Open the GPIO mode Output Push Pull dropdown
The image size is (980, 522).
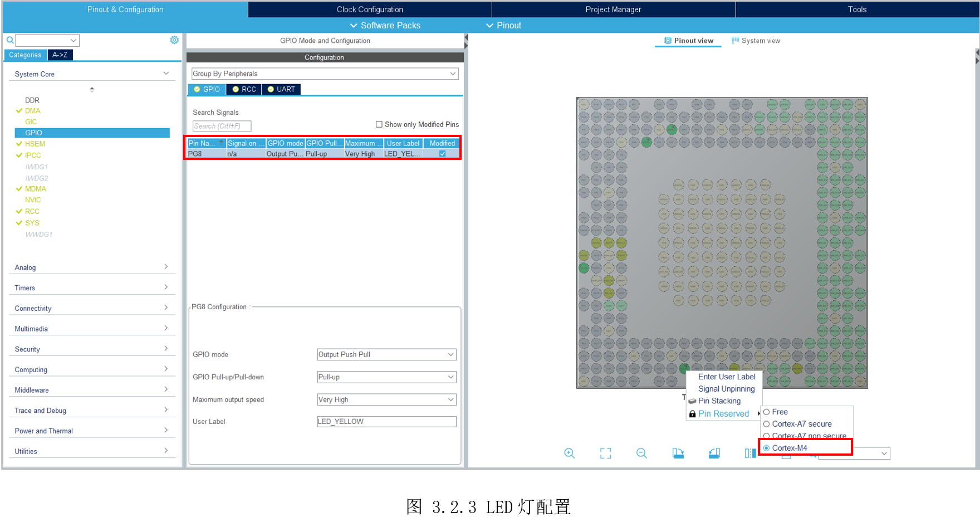click(x=386, y=355)
